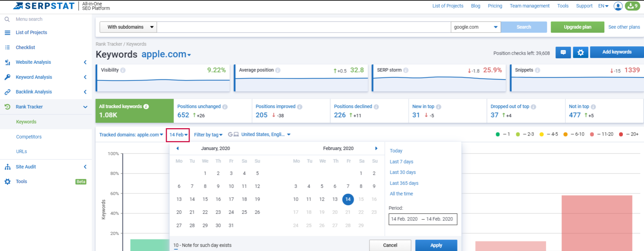Screen dimensions: 644x251
Task: Click the Cancel button
Action: pos(390,245)
